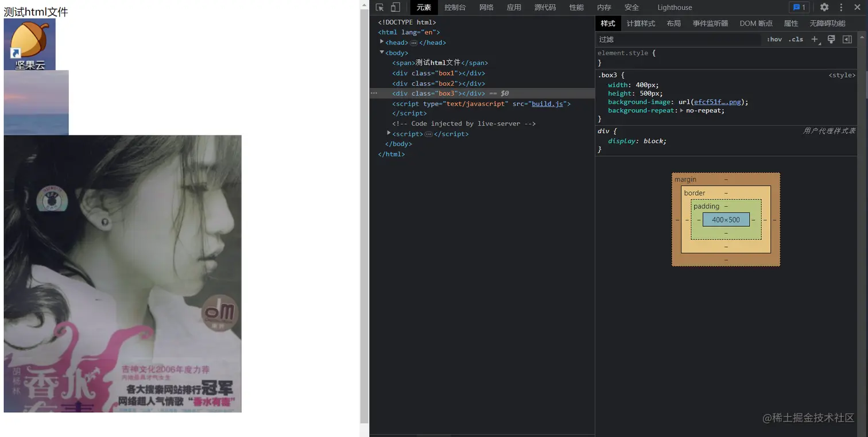Expand the head element node
Image resolution: width=868 pixels, height=437 pixels.
382,42
